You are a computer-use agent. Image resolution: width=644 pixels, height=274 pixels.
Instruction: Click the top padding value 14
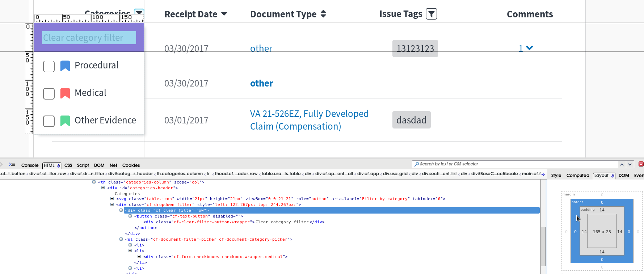(x=602, y=210)
